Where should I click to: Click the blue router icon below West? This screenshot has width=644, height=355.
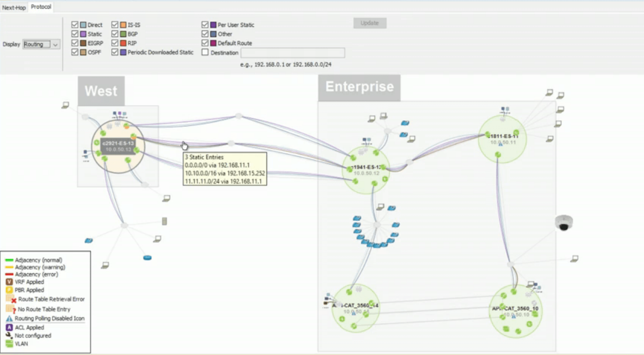click(147, 258)
